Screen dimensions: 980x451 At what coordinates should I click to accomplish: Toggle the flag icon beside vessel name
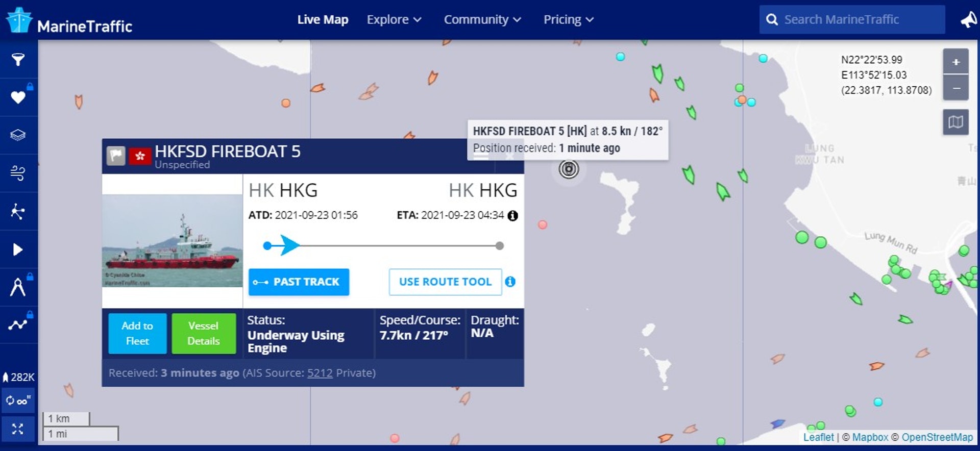click(x=116, y=156)
